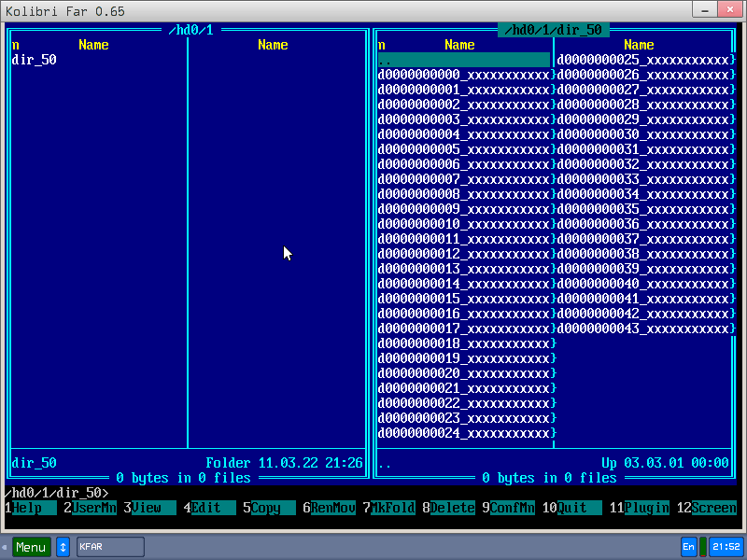View the selected file with 3View
747x560 pixels.
click(x=145, y=508)
